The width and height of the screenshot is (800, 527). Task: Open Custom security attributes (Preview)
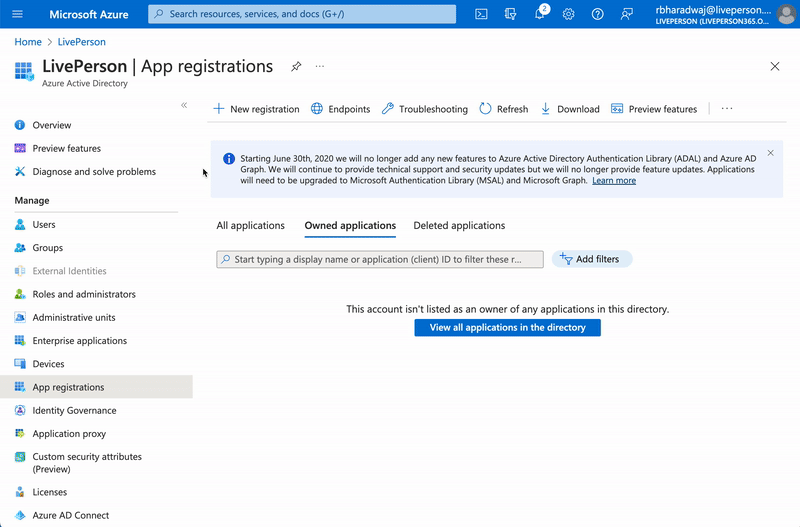point(87,463)
